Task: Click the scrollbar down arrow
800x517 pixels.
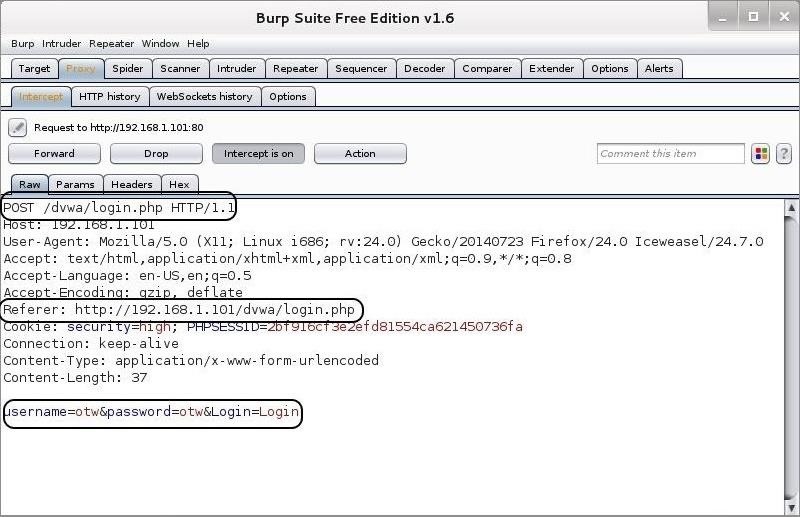Action: 791,507
